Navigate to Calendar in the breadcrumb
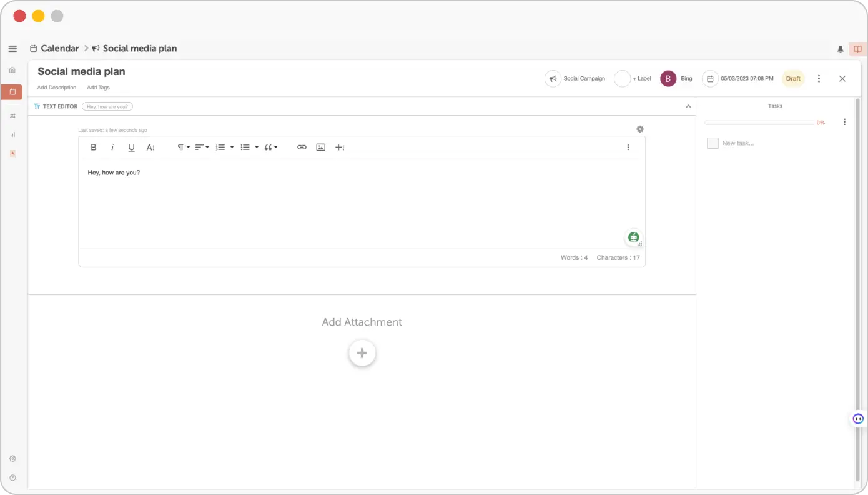 click(x=59, y=49)
